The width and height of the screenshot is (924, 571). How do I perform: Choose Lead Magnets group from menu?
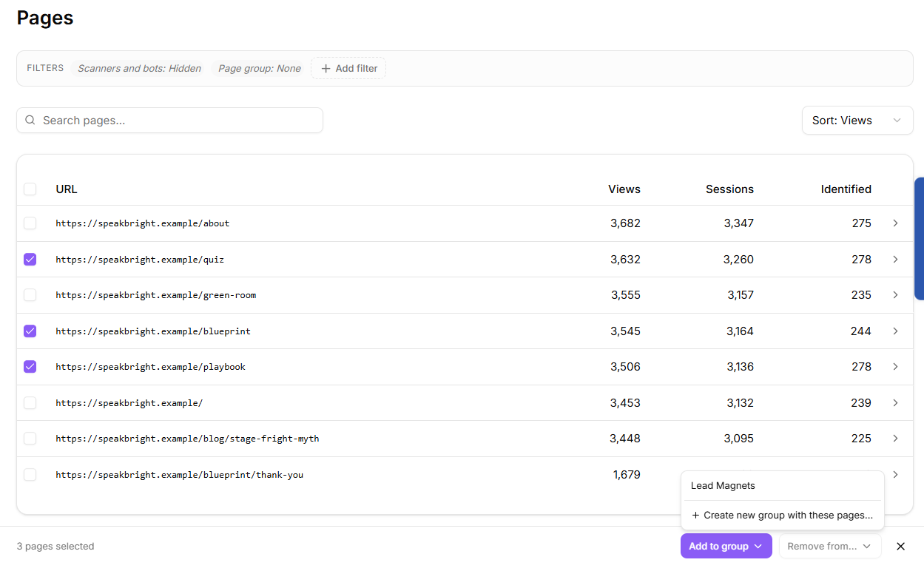[783, 486]
